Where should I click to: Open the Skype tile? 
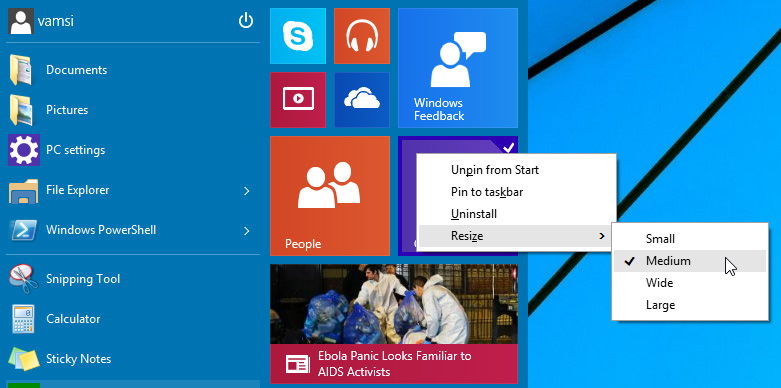298,36
